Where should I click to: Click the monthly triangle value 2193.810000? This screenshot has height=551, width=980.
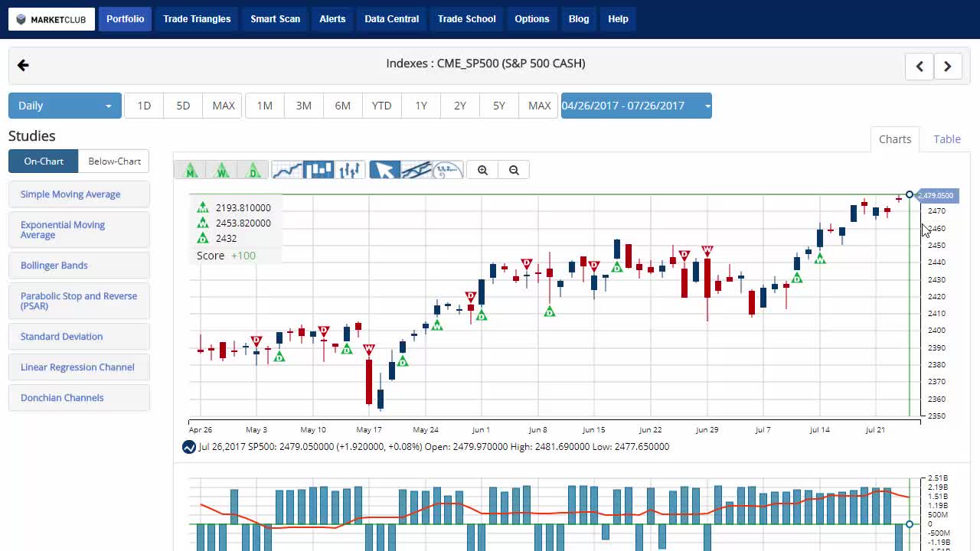point(243,207)
